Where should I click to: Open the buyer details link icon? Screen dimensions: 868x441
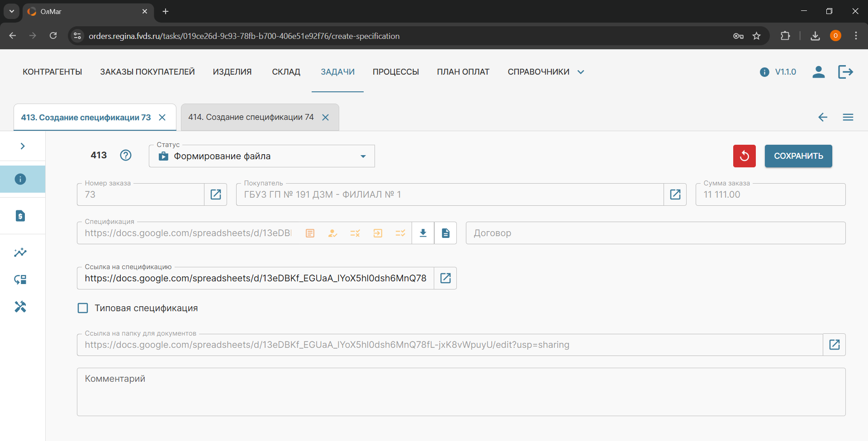[x=675, y=194]
